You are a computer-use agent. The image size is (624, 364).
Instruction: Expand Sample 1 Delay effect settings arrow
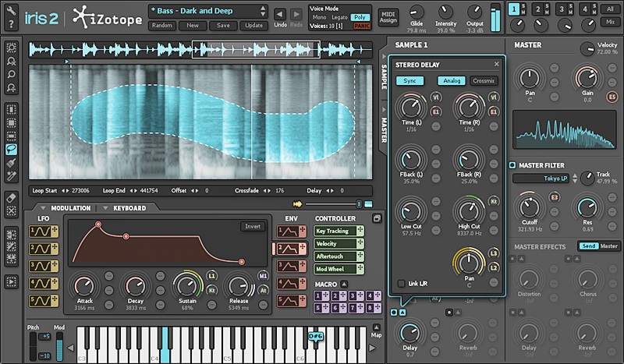(x=402, y=313)
